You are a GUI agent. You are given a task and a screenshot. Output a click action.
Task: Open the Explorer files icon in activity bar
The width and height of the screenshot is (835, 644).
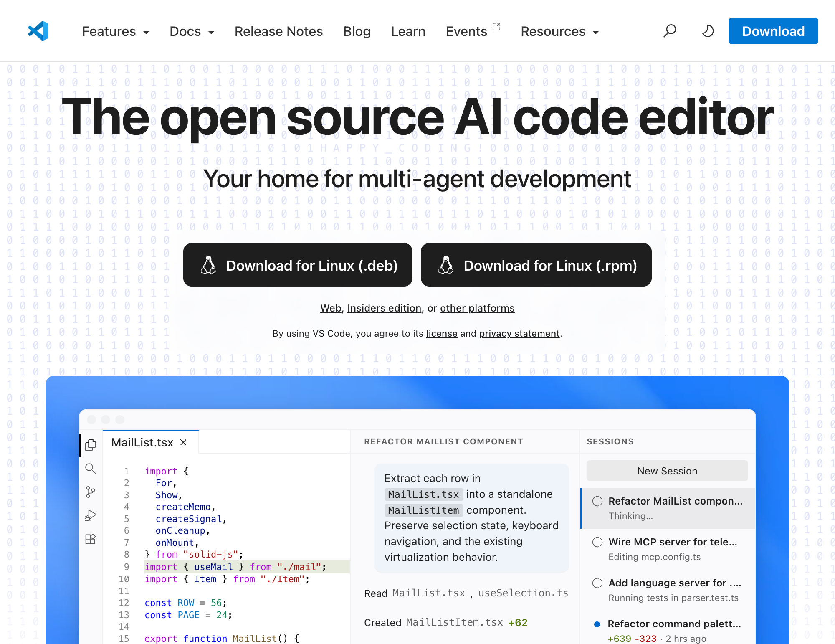(x=91, y=445)
